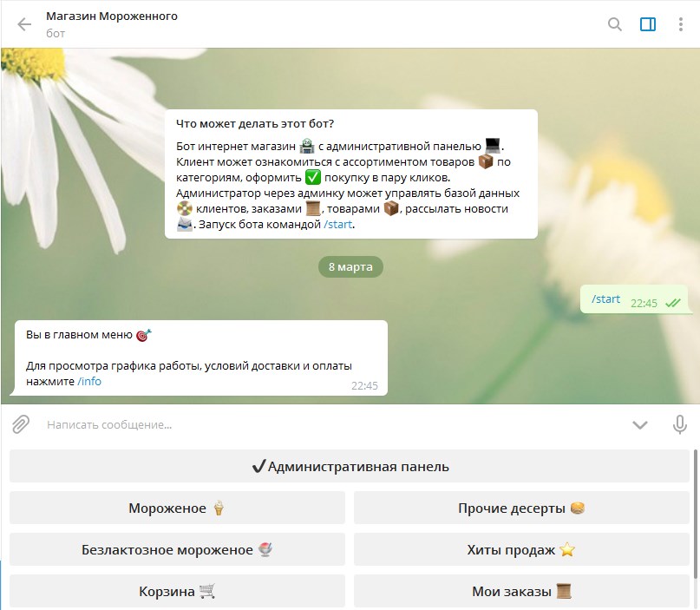Viewport: 700px width, 610px height.
Task: Click the 22:45 timestamp on bot message
Action: coord(364,386)
